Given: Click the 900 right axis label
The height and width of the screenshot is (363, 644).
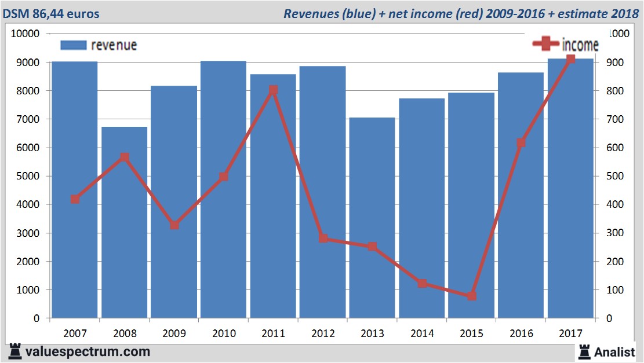Looking at the screenshot, I should point(615,63).
